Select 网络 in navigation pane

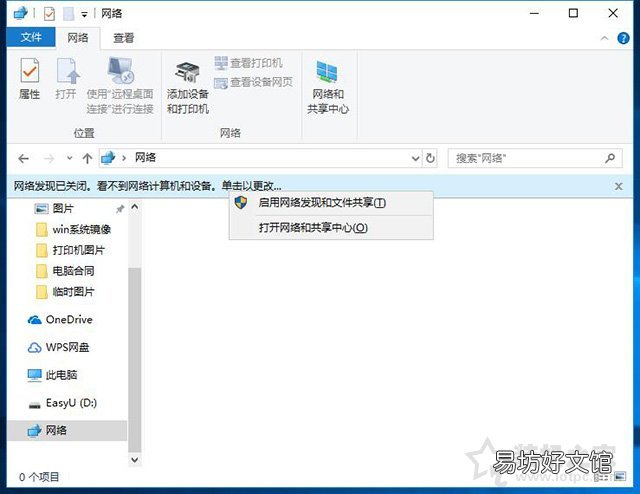(67, 430)
